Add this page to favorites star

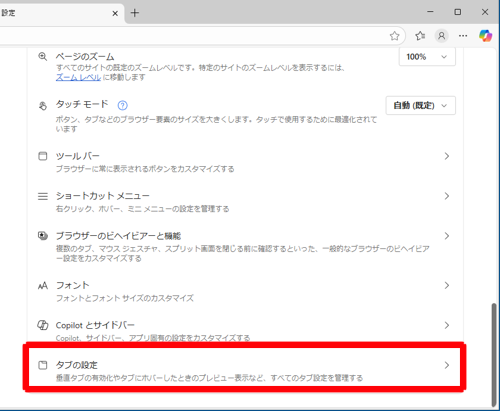(394, 36)
